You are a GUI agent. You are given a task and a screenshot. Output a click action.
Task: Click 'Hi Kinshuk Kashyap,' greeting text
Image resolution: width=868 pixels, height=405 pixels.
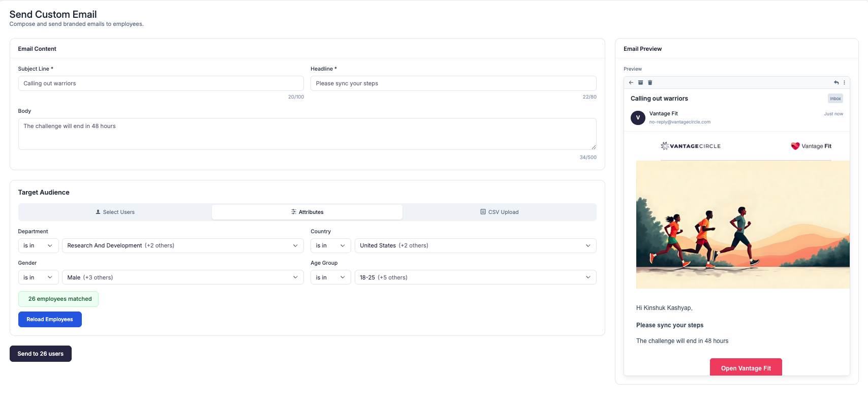tap(664, 308)
